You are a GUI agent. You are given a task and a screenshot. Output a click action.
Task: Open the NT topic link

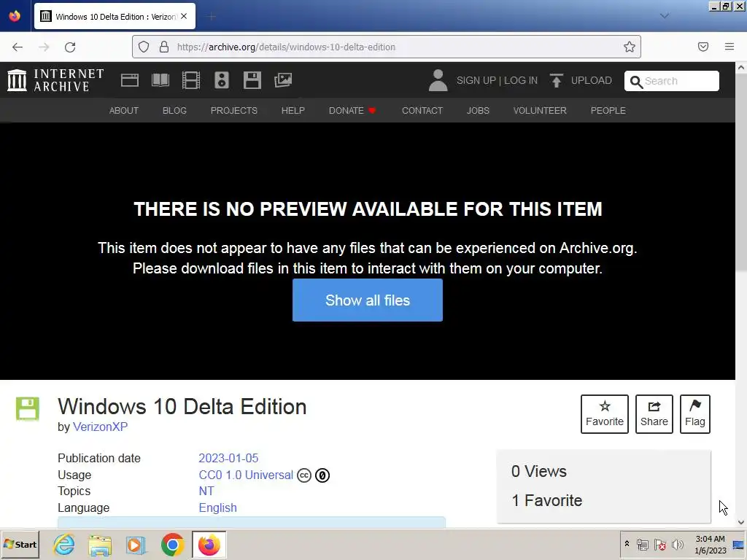(206, 491)
